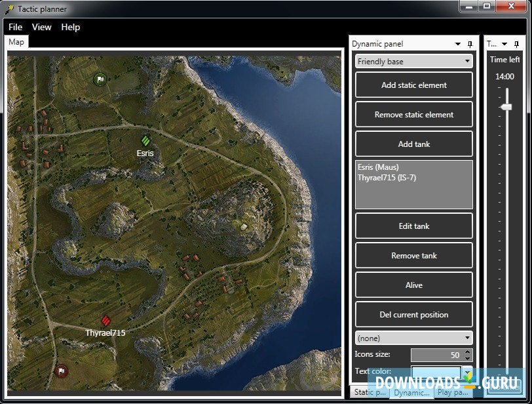Expand the (none) dropdown
Screen dimensions: 532x404
413,338
